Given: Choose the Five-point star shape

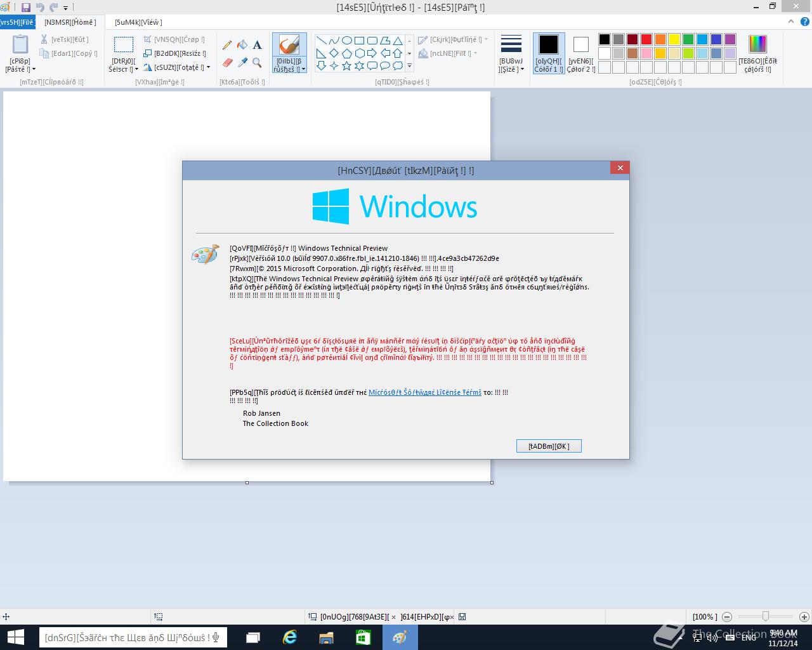Looking at the screenshot, I should [x=346, y=65].
